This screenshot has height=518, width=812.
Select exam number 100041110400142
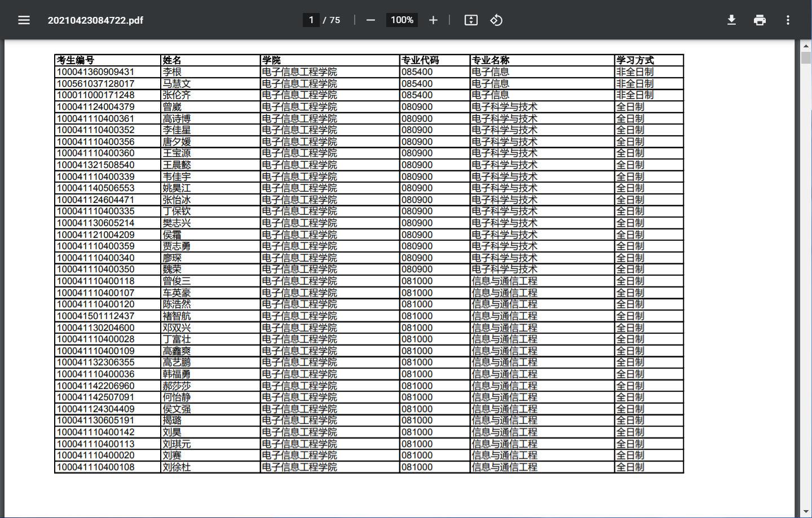[x=96, y=432]
